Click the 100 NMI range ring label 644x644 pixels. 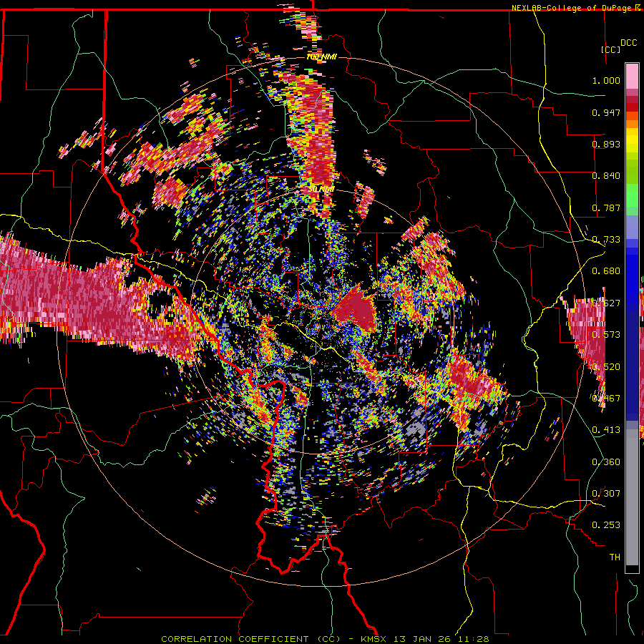coord(321,57)
